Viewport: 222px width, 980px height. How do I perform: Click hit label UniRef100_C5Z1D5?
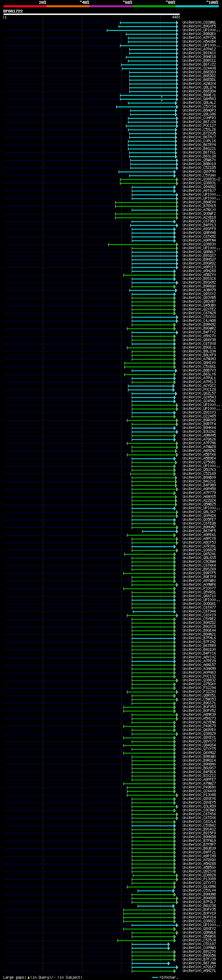[199, 168]
